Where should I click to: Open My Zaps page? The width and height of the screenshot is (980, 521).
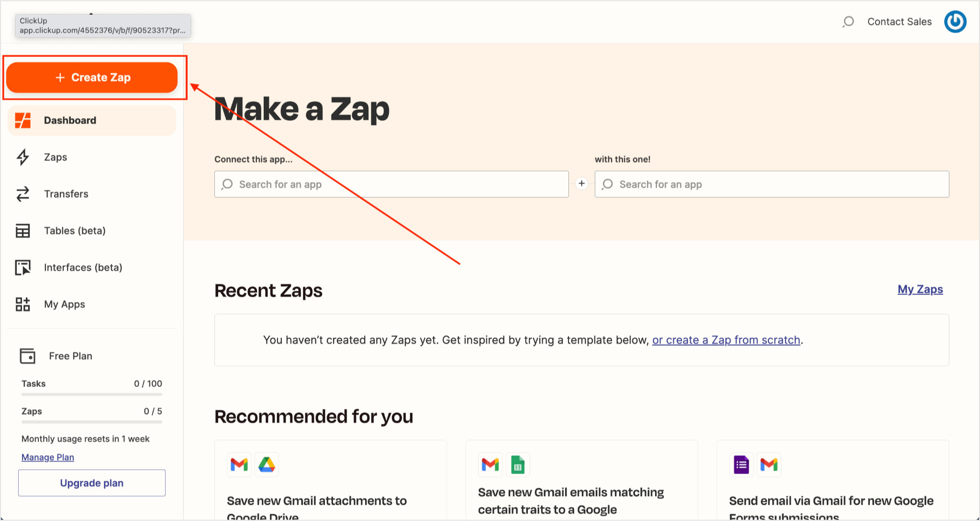pos(920,290)
